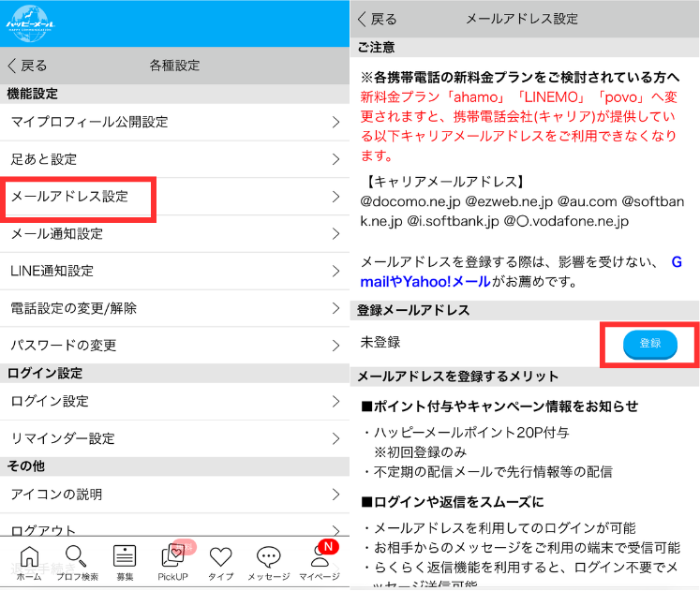Screen dimensions: 700x591
Task: Expand メール通知設定 chevron arrow
Action: pos(335,234)
